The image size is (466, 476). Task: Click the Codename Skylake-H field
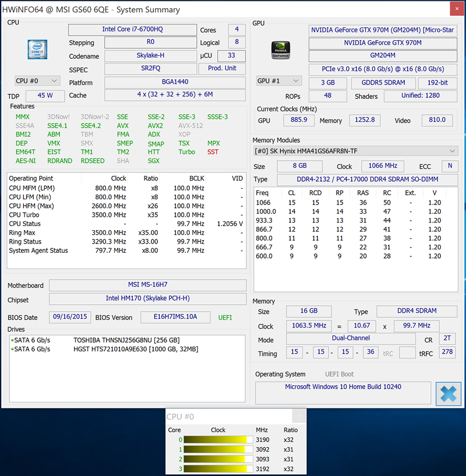click(151, 55)
